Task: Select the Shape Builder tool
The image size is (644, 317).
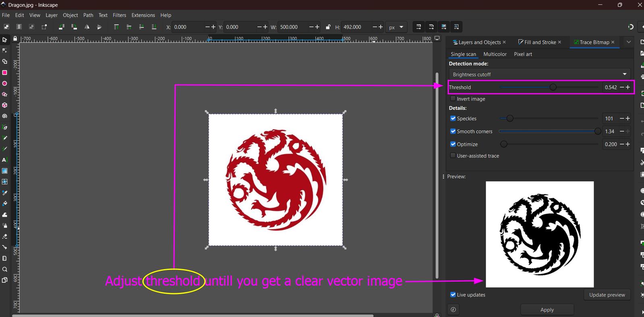Action: [x=4, y=62]
